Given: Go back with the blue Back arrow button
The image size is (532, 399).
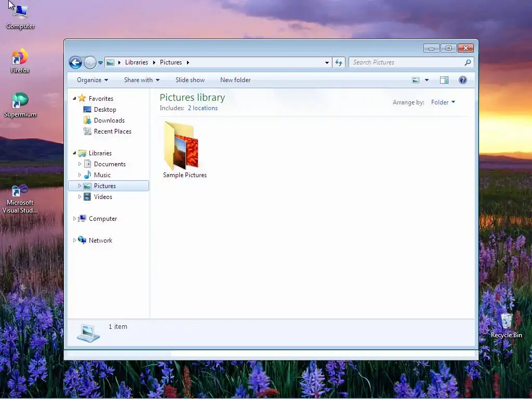Looking at the screenshot, I should click(x=75, y=62).
